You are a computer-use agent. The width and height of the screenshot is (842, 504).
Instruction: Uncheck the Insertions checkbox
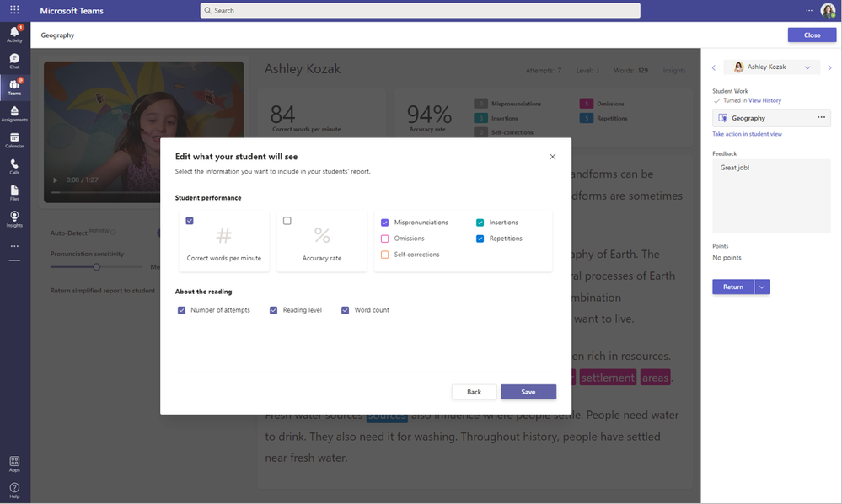coord(480,223)
